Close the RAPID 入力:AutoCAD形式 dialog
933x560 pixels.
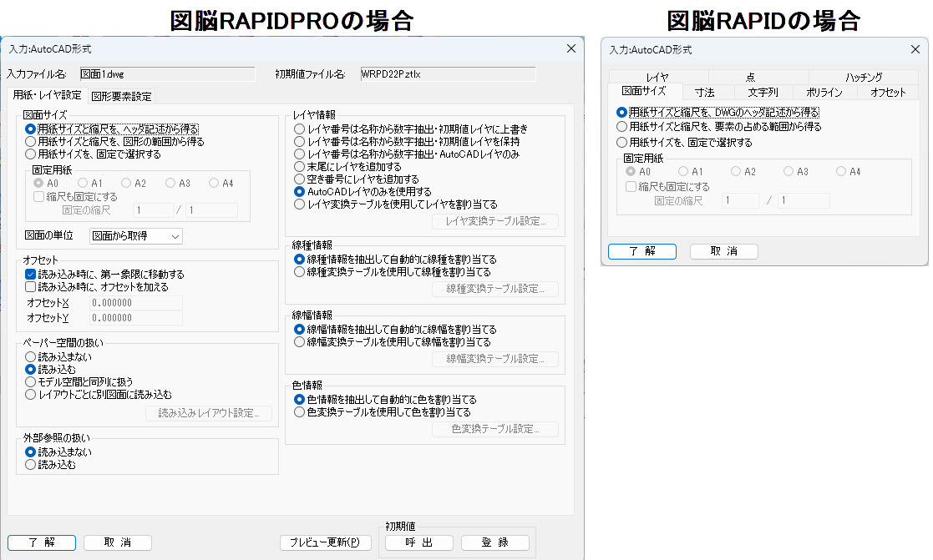point(915,49)
